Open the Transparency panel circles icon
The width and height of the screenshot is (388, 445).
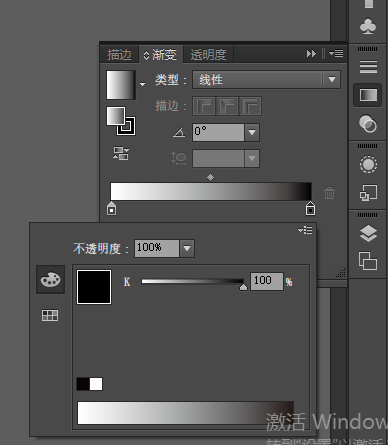pos(368,124)
